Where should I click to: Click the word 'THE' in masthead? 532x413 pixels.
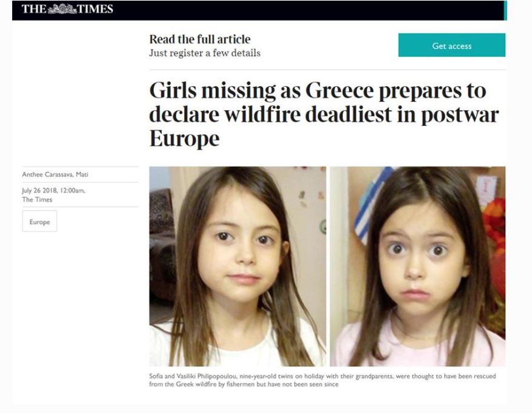[34, 9]
